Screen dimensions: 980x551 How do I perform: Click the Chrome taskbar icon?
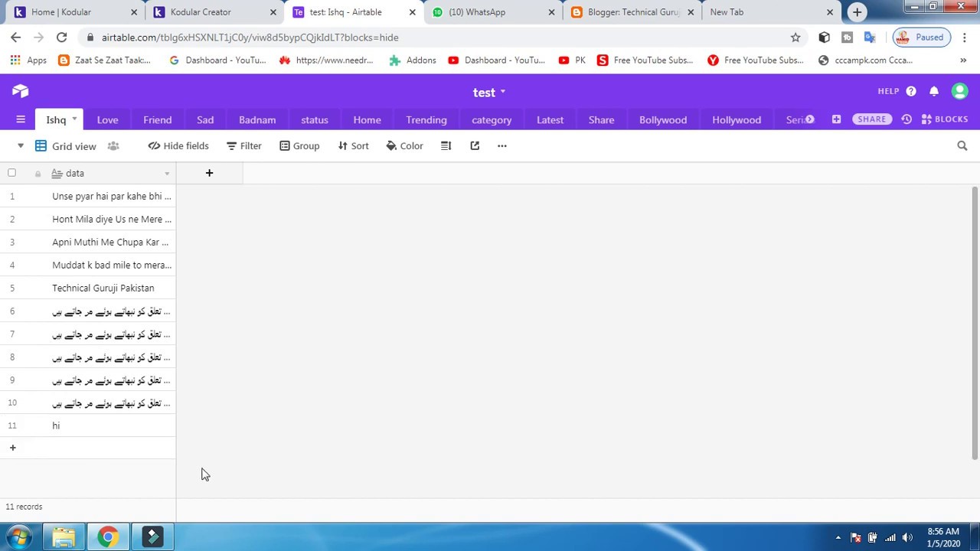[x=108, y=537]
